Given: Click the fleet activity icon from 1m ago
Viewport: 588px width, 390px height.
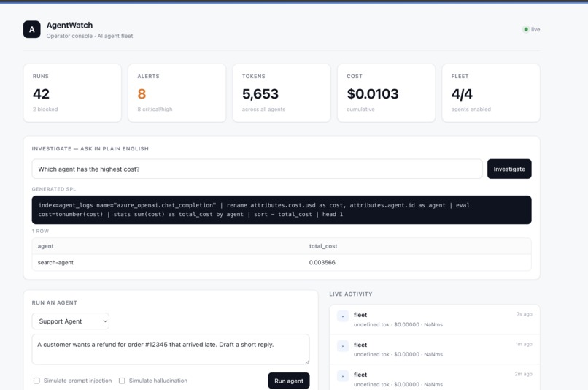Looking at the screenshot, I should [x=343, y=345].
